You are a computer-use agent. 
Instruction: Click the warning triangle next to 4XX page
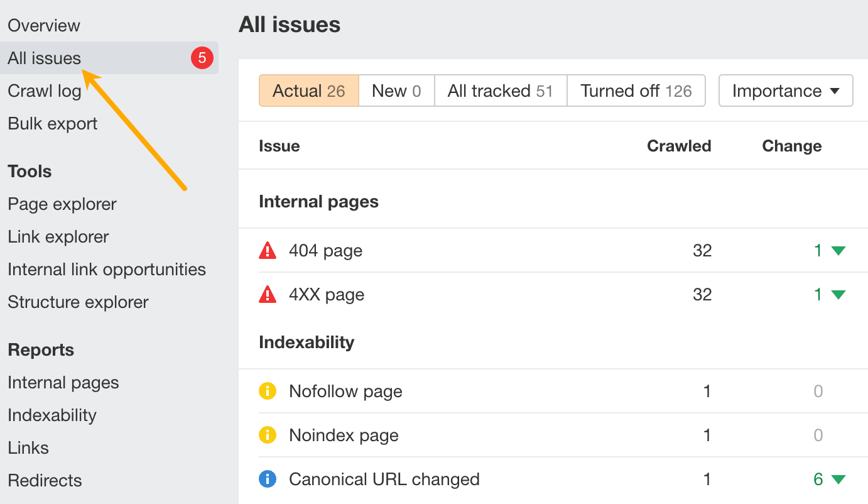tap(268, 294)
